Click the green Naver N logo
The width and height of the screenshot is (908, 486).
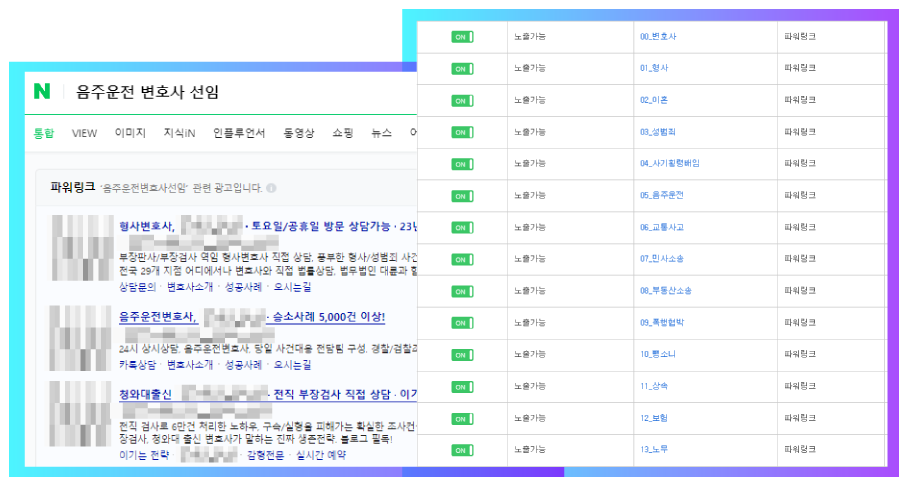pyautogui.click(x=42, y=91)
